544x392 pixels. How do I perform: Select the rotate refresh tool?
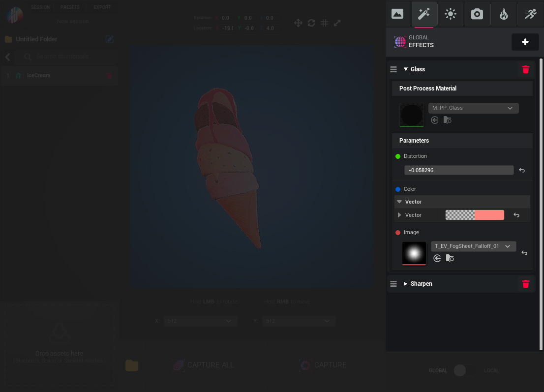(311, 23)
